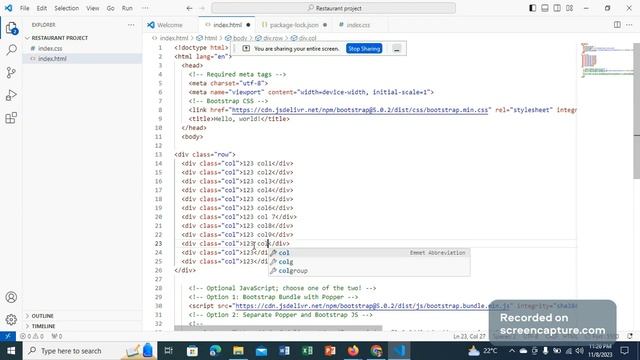This screenshot has height=360, width=640.
Task: Open Word from the taskbar
Action: (284, 351)
